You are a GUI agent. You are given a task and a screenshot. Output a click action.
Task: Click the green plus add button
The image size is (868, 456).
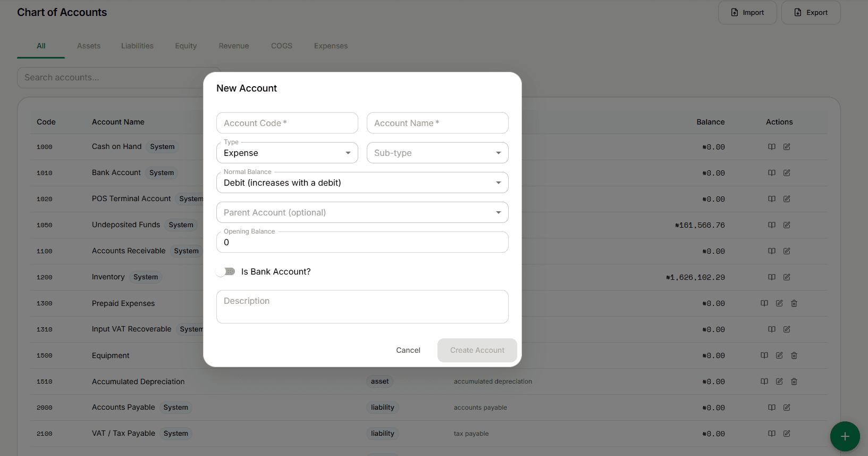[x=845, y=436]
